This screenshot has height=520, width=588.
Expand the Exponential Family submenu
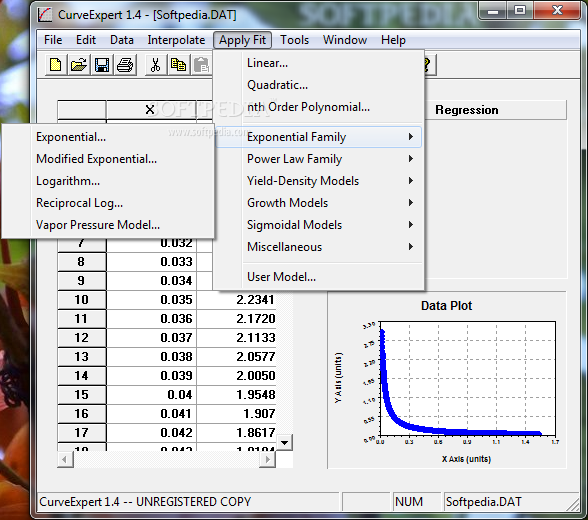pyautogui.click(x=319, y=137)
